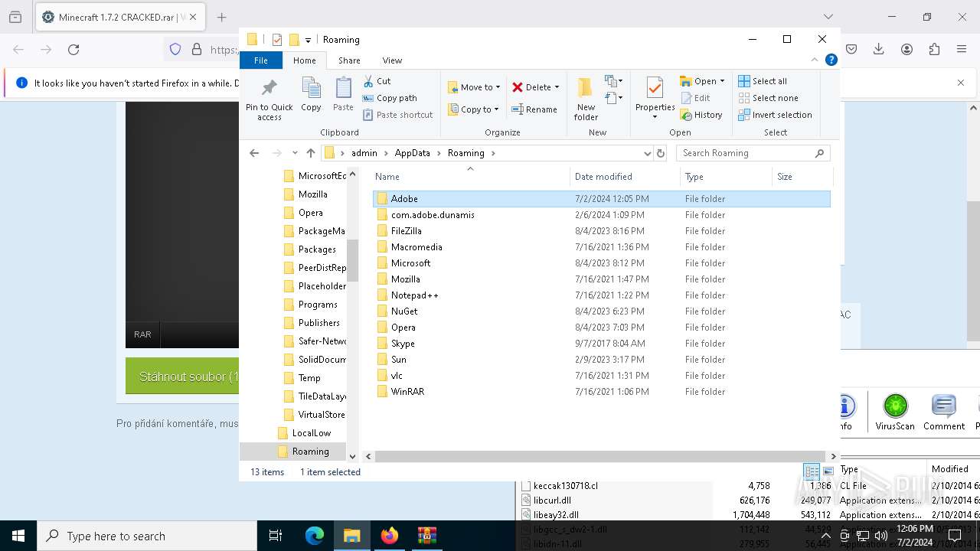Reload page in Firefox
This screenshot has width=980, height=551.
73,49
